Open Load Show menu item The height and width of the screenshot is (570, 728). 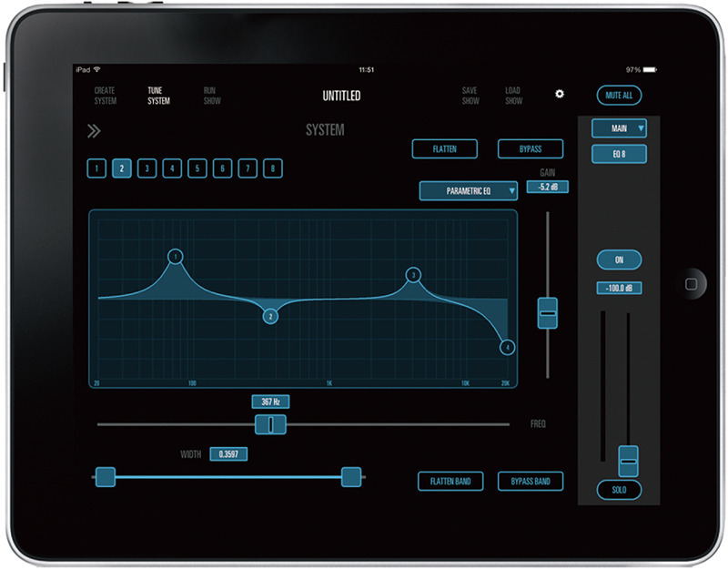click(513, 96)
